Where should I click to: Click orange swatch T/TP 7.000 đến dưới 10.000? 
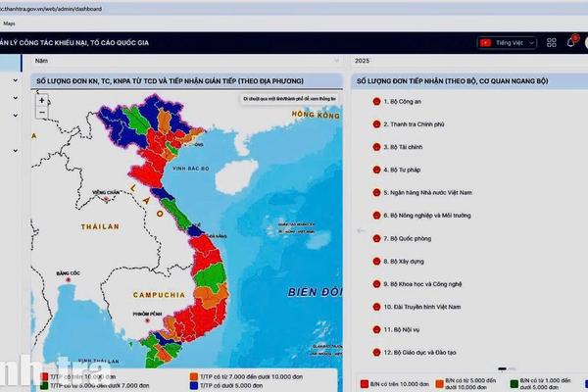click(194, 376)
